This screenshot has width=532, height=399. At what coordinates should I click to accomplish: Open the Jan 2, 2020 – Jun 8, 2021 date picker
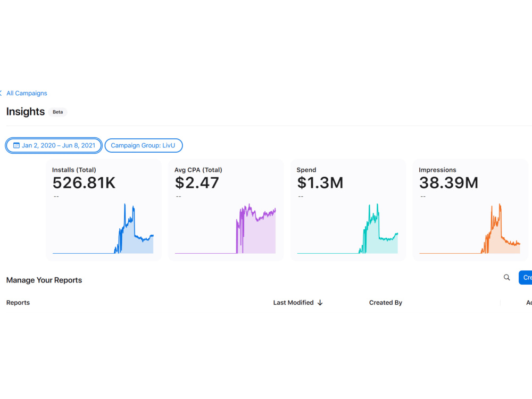[54, 146]
